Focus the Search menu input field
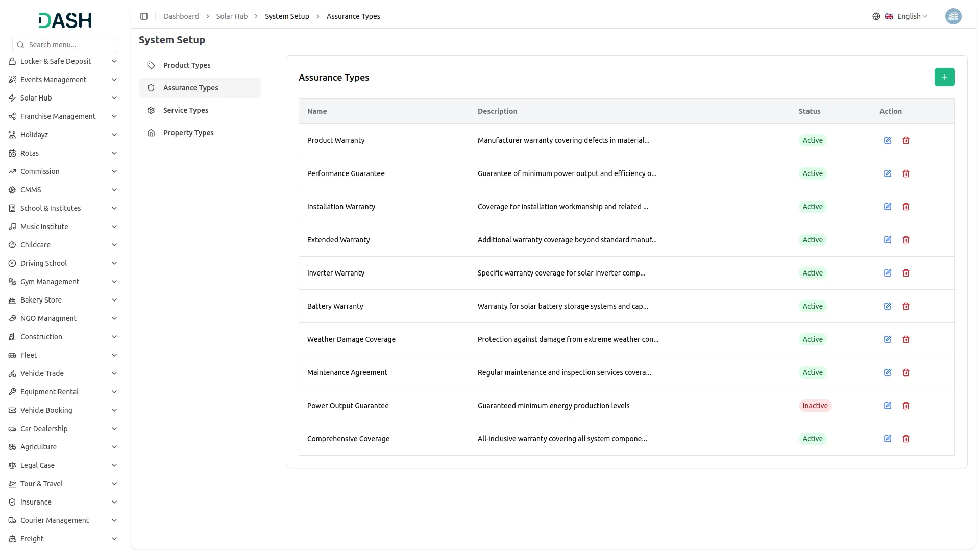Screen dimensions: 980x551 coord(70,45)
